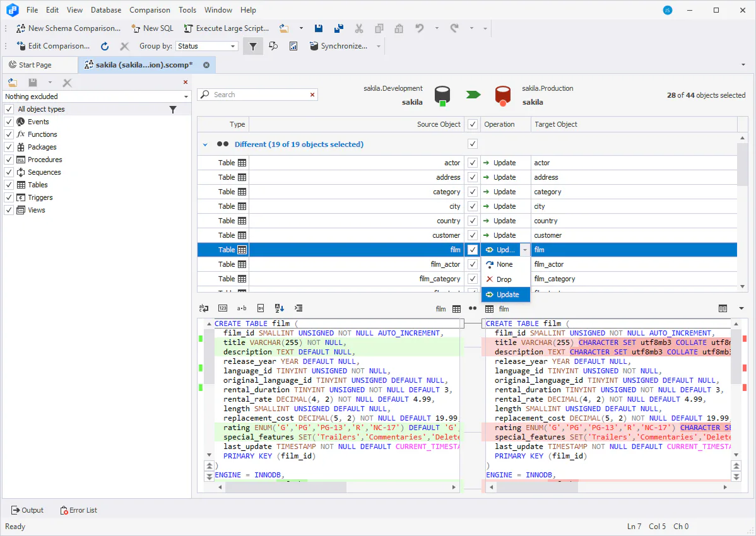
Task: Click the a·b whitespace icon
Action: click(x=242, y=308)
